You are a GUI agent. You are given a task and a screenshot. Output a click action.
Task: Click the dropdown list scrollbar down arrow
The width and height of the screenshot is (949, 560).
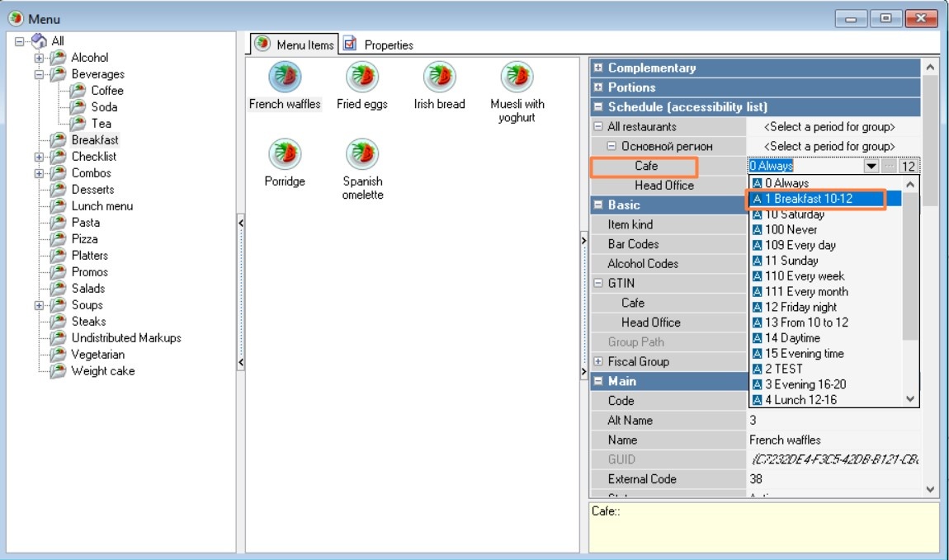pyautogui.click(x=911, y=399)
